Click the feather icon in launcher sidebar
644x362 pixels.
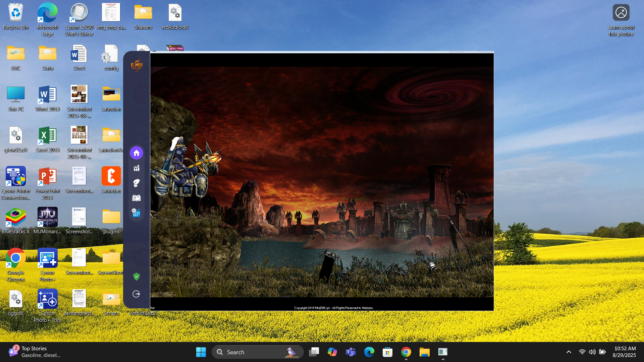tap(136, 183)
